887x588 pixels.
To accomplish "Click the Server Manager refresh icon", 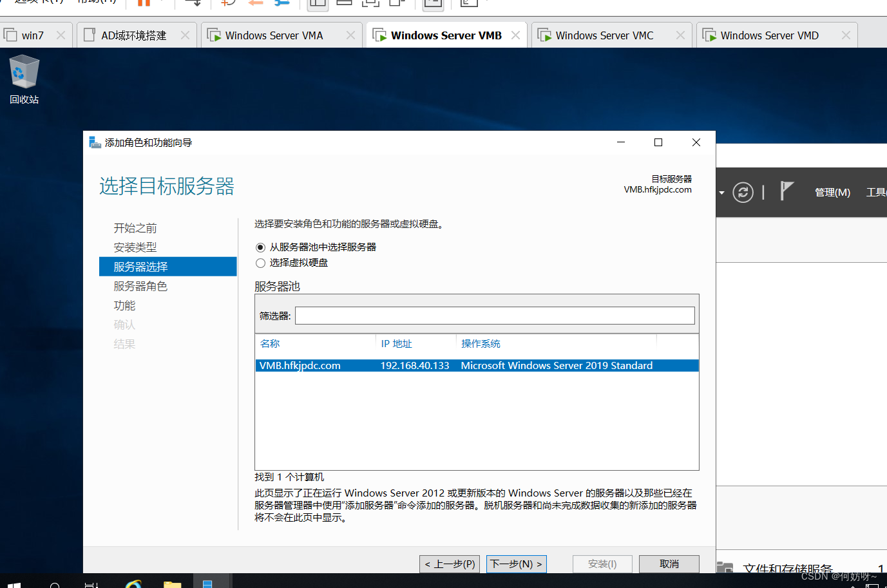I will coord(743,192).
